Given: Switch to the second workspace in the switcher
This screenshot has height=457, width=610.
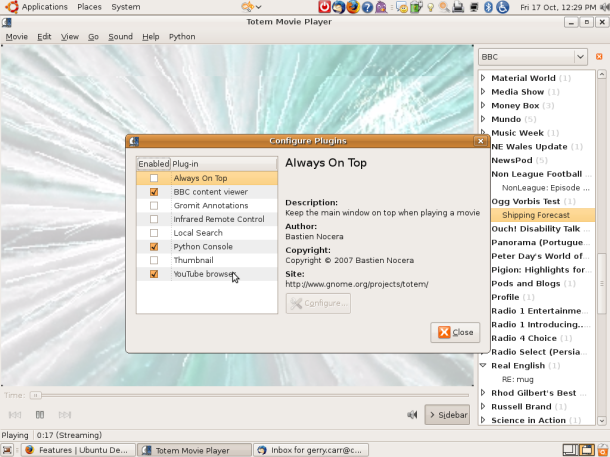Looking at the screenshot, I should [587, 450].
